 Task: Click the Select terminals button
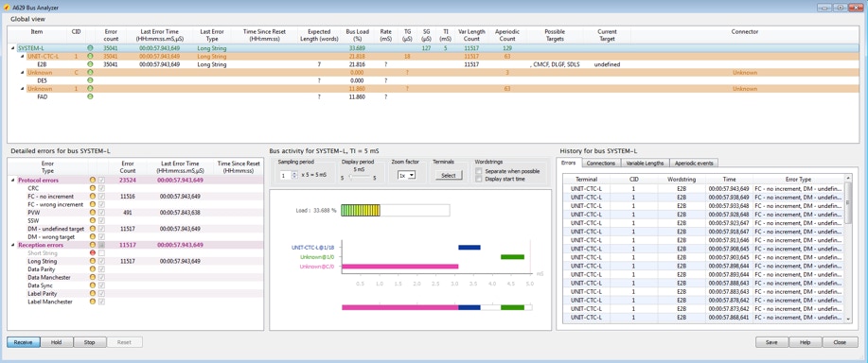coord(449,175)
